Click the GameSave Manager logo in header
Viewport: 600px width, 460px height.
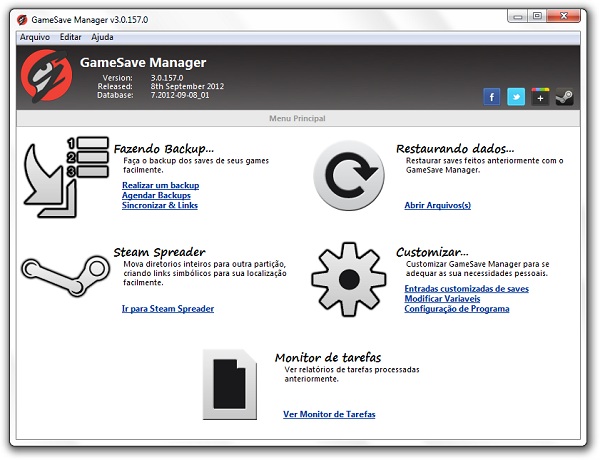pos(47,76)
